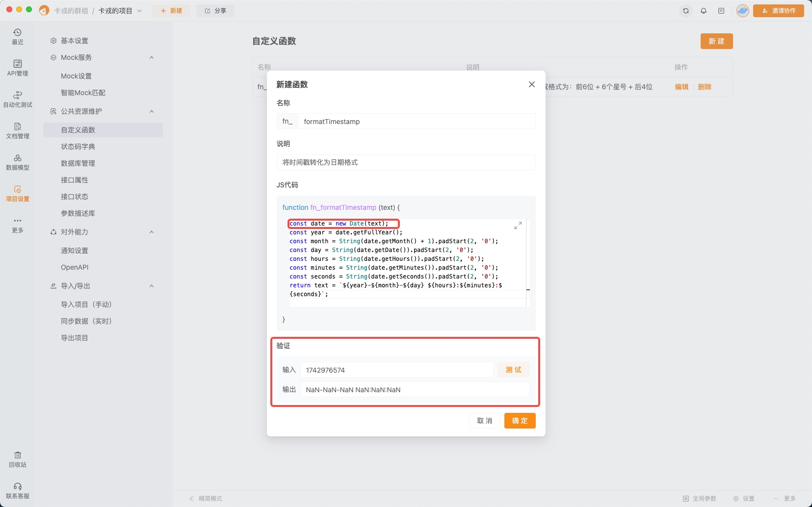Open the 数据模型 panel icon
812x507 pixels.
(x=17, y=162)
